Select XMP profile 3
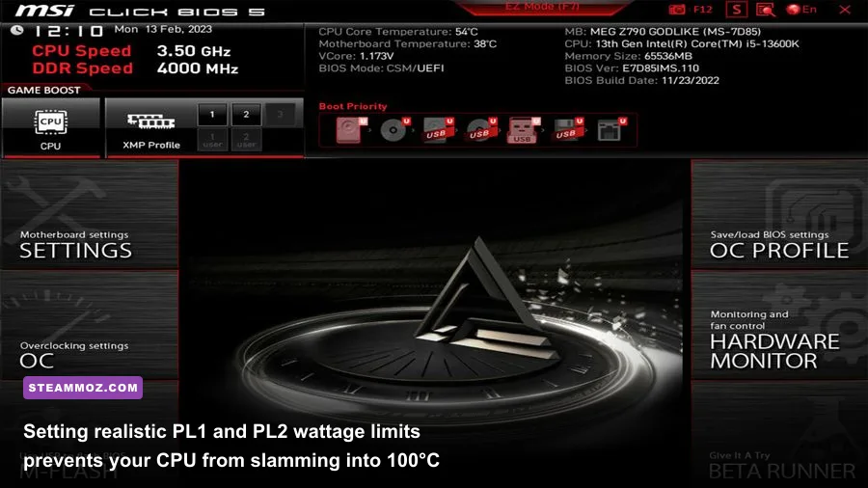Screen dimensions: 868x488 280,115
